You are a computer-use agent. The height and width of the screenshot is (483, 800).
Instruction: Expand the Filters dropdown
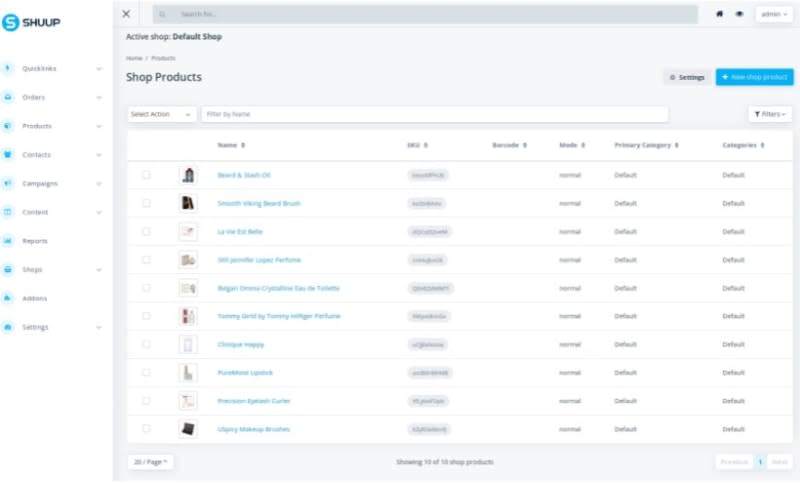click(x=770, y=114)
